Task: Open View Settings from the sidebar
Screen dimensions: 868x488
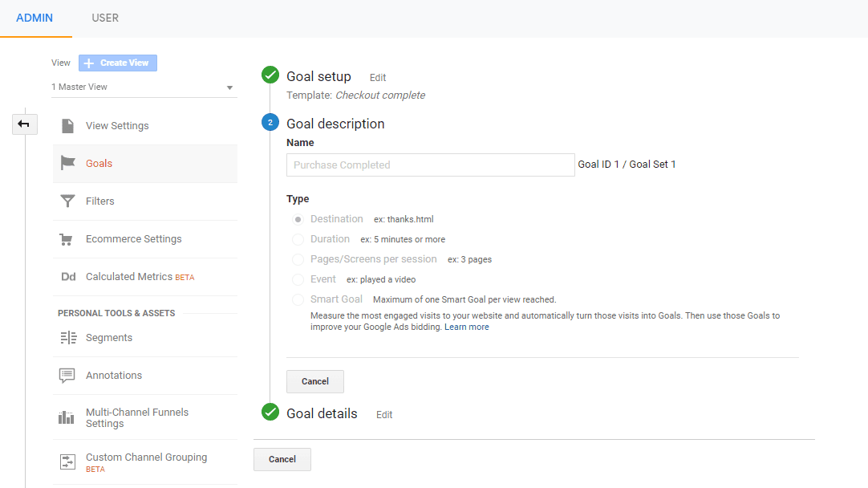Action: tap(116, 125)
